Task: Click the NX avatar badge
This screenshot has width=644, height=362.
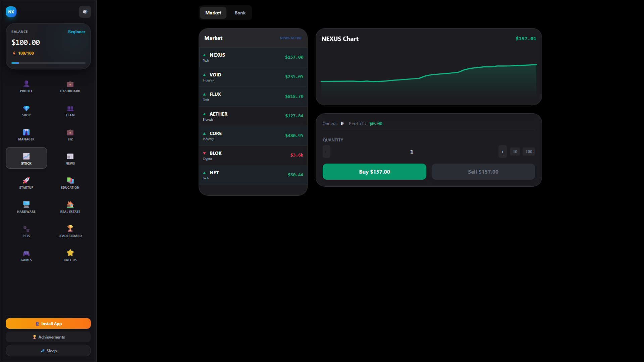Action: (11, 12)
